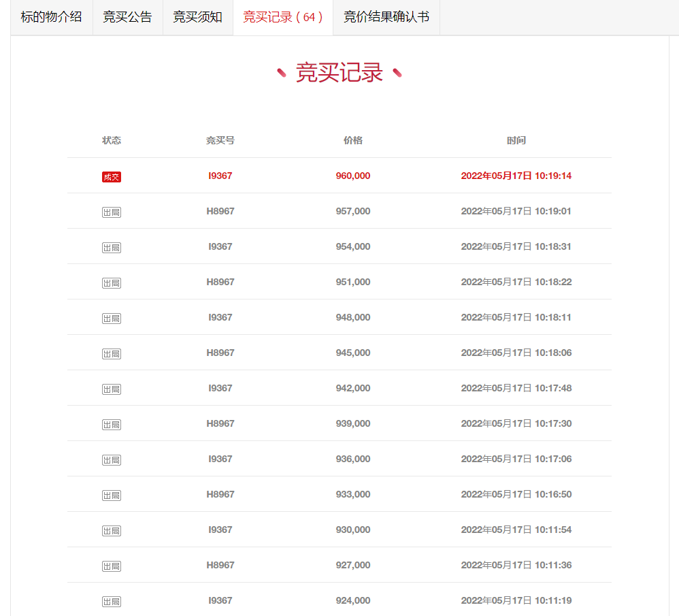The width and height of the screenshot is (679, 616).
Task: Click 出局 badge in 924,000 row
Action: pyautogui.click(x=112, y=602)
